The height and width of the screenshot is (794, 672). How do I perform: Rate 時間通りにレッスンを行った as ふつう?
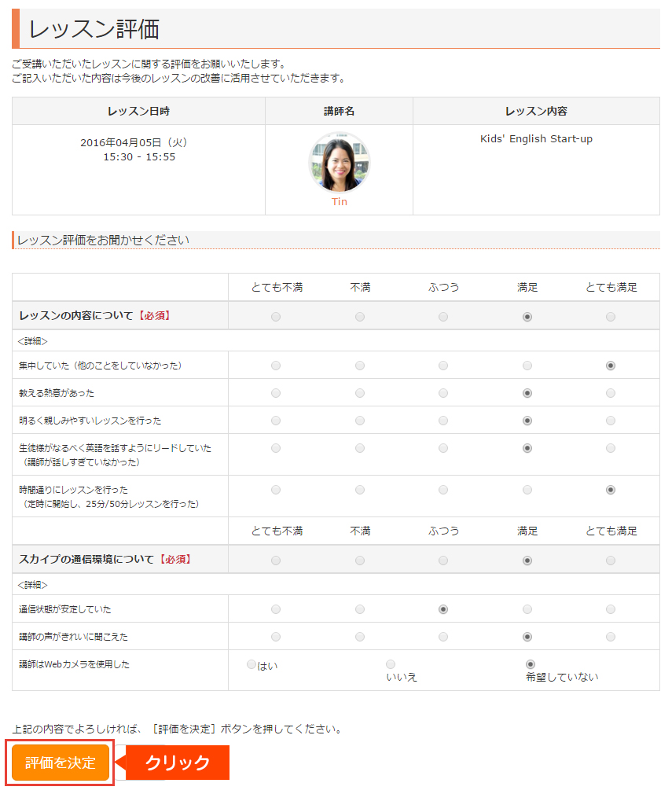tap(443, 490)
